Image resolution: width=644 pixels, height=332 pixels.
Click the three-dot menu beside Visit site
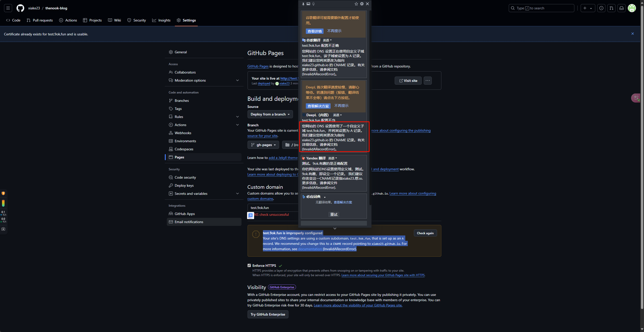tap(428, 81)
